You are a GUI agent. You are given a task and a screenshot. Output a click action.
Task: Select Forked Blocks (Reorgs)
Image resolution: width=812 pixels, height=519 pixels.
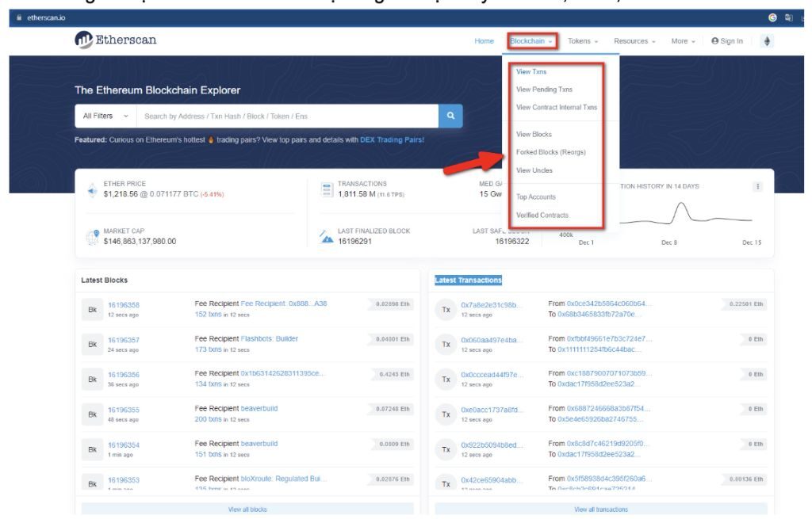(551, 152)
